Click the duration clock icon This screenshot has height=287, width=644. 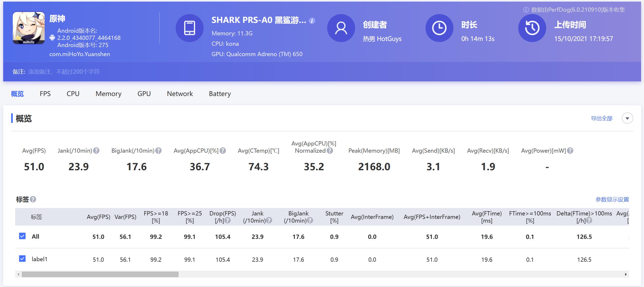(x=439, y=28)
